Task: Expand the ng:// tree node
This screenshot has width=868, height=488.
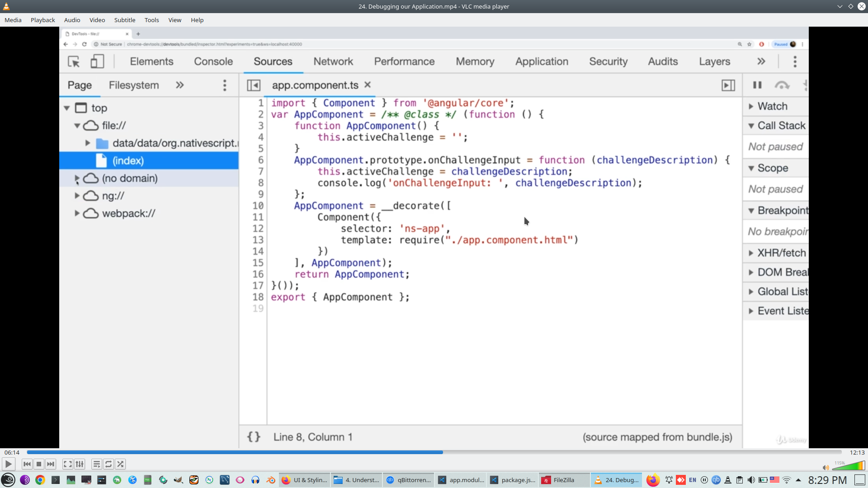Action: (77, 196)
